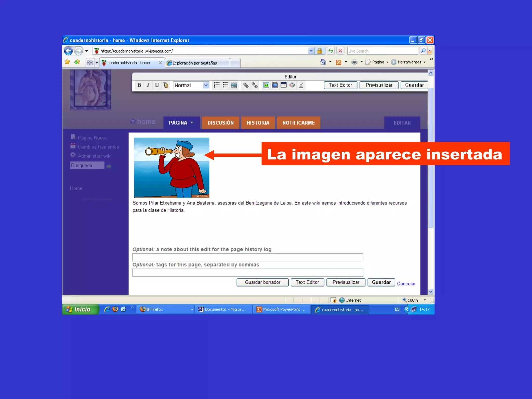Insert a table in the editor
This screenshot has height=399, width=532.
pos(284,85)
